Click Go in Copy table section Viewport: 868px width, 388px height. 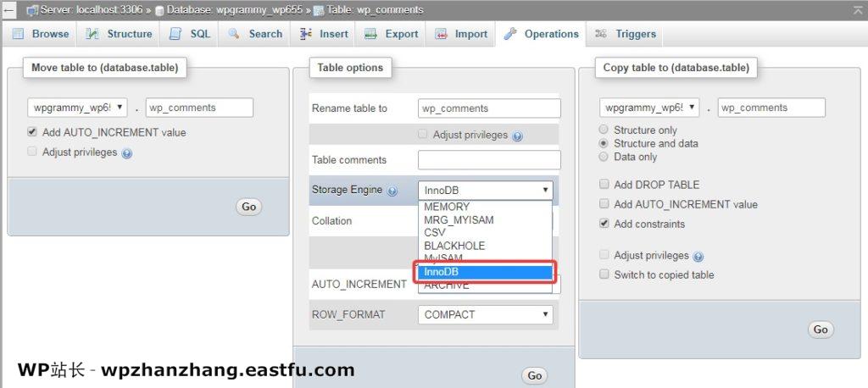click(x=821, y=330)
